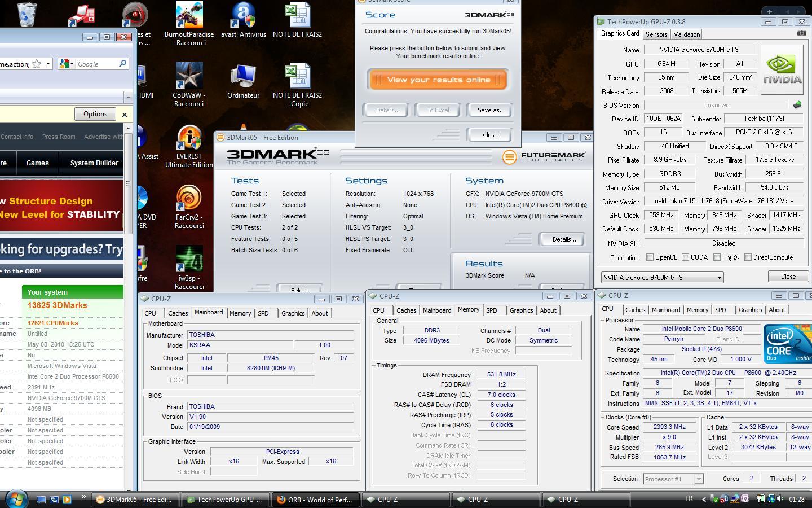This screenshot has width=812, height=508.
Task: Open System Builder link on webpage
Action: pos(94,163)
